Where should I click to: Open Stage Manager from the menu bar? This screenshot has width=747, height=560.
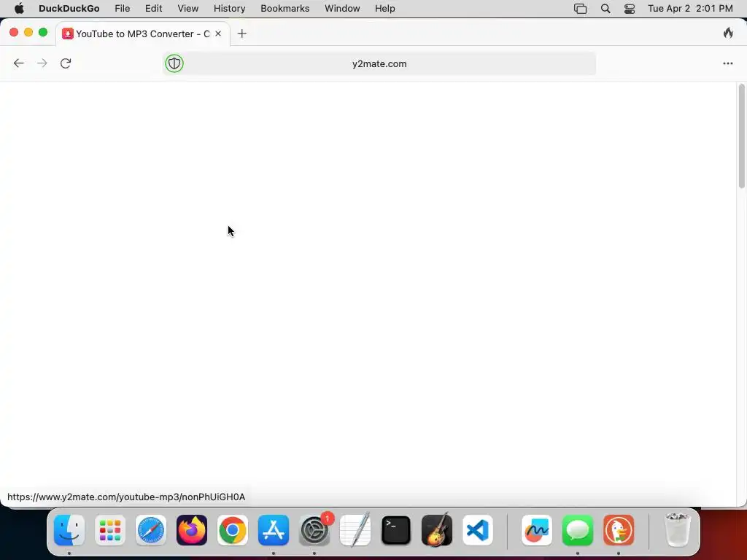pyautogui.click(x=580, y=9)
